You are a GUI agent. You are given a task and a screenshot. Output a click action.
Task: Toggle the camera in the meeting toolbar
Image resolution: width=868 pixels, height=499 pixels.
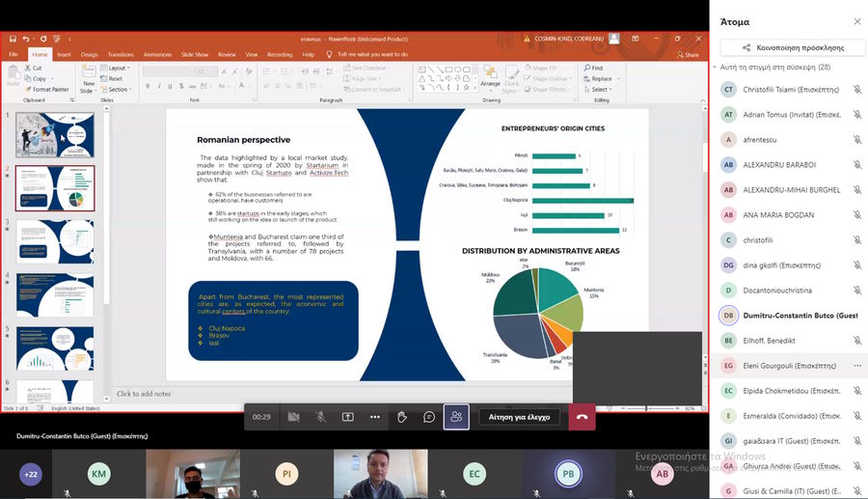pyautogui.click(x=293, y=417)
